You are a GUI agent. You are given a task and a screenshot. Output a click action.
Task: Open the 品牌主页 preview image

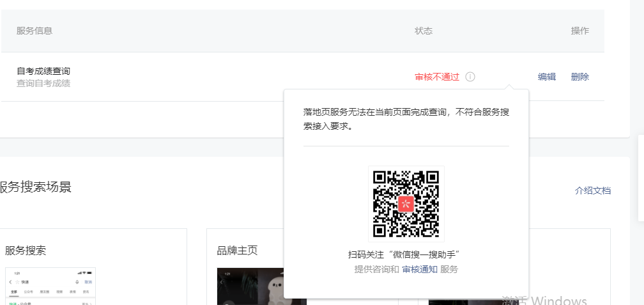click(250, 286)
